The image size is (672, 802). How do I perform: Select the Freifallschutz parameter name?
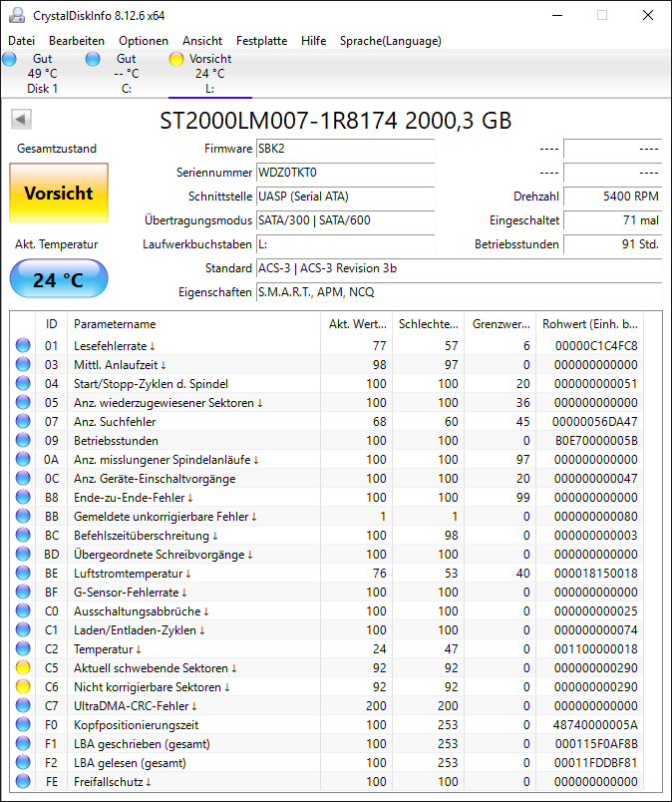112,781
